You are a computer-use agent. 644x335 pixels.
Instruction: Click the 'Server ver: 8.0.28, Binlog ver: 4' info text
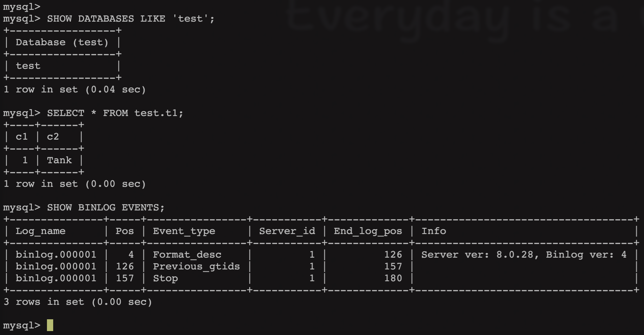(524, 255)
